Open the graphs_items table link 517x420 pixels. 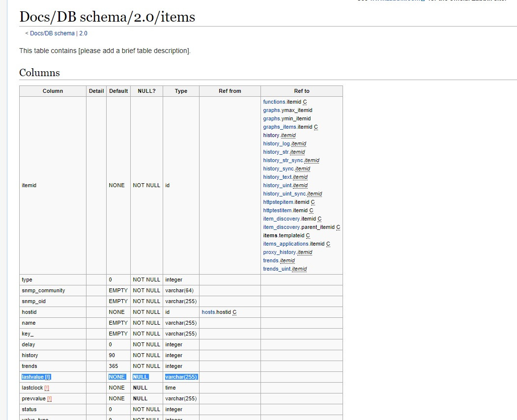[280, 127]
